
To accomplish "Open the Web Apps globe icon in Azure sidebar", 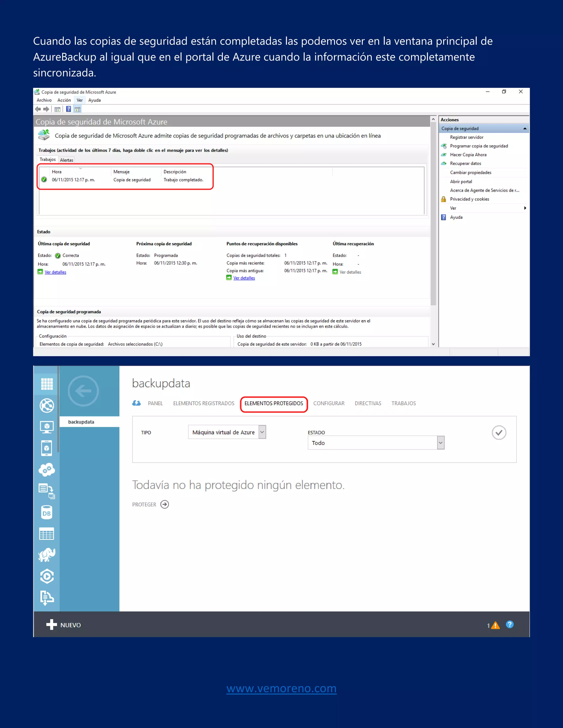I will [47, 405].
